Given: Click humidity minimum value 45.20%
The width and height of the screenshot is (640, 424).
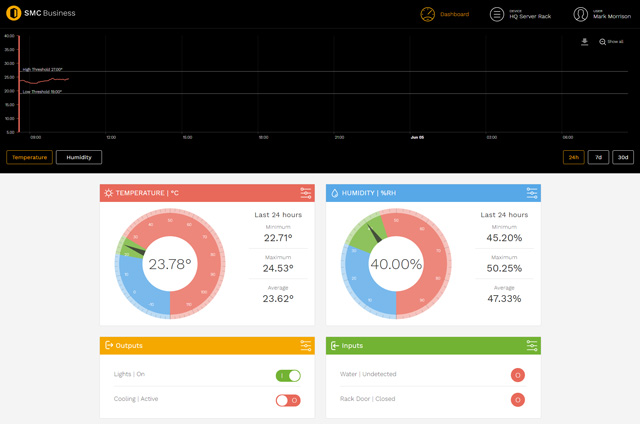Looking at the screenshot, I should (x=504, y=238).
